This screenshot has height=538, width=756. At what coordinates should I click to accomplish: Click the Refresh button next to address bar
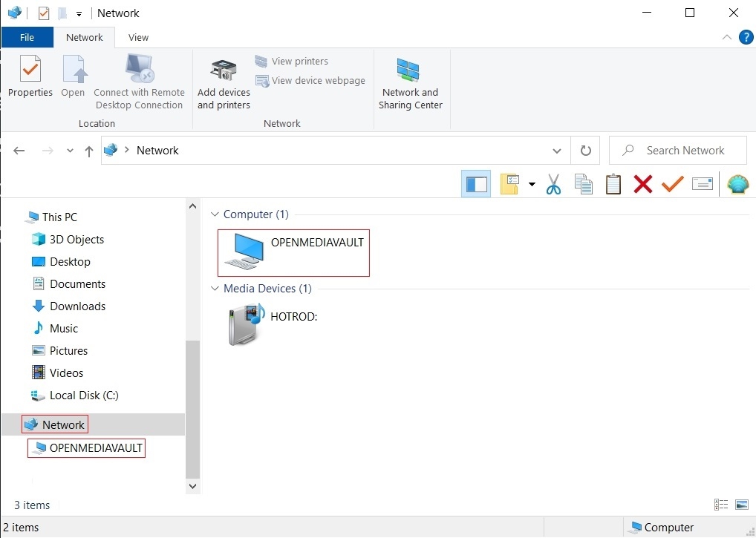[585, 150]
